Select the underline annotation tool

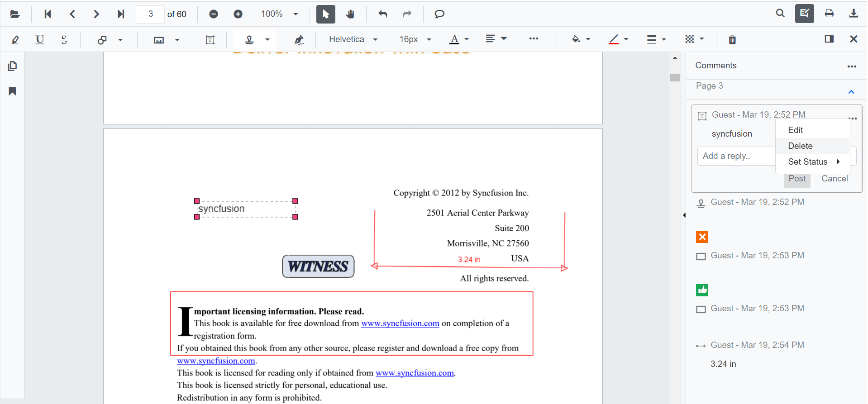[40, 39]
